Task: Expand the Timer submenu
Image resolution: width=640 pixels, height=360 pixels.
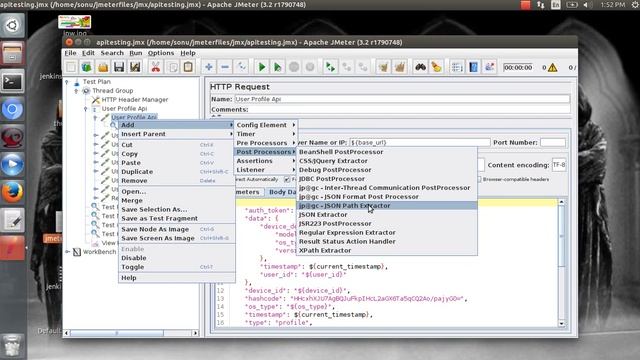Action: 265,134
